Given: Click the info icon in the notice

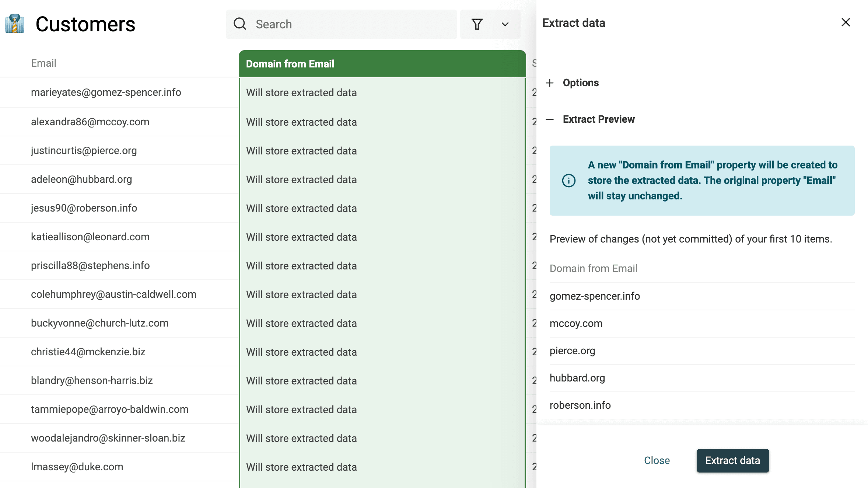Looking at the screenshot, I should point(569,181).
